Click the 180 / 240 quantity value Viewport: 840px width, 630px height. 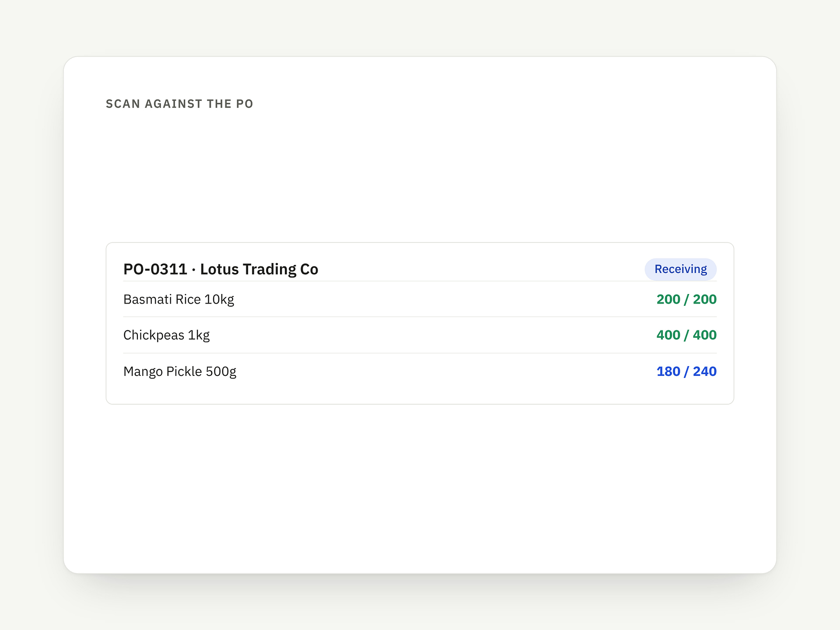(686, 371)
